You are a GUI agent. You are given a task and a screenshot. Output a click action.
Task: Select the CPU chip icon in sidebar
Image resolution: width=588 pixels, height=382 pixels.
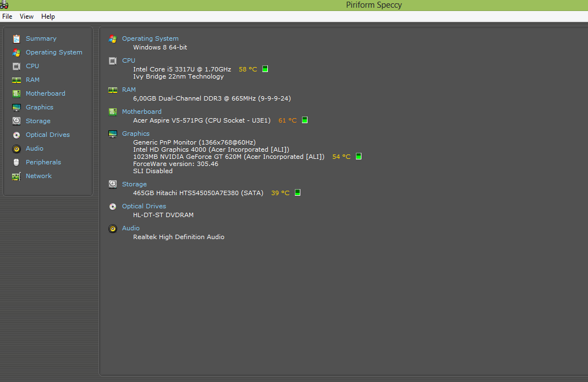[17, 66]
